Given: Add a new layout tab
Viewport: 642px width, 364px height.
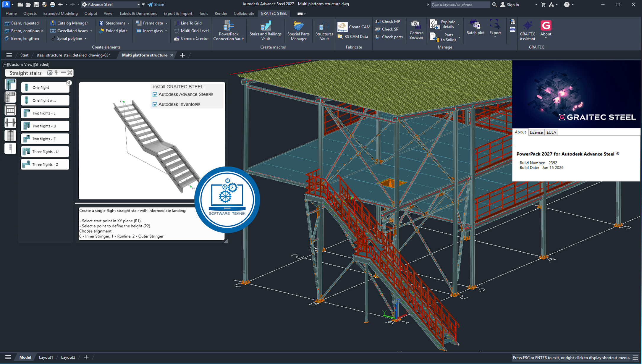Looking at the screenshot, I should pyautogui.click(x=86, y=357).
